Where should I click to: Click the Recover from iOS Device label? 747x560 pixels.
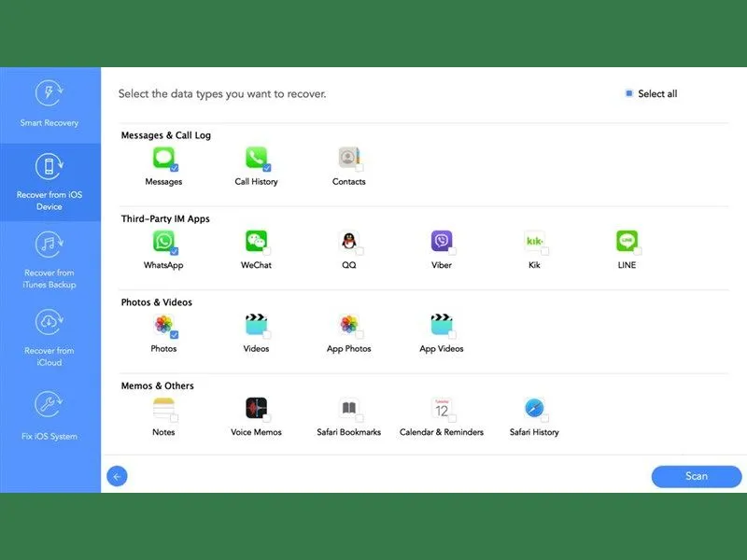click(49, 201)
